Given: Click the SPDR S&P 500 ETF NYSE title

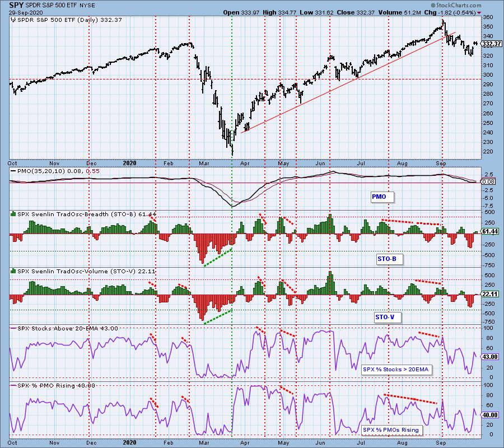Looking at the screenshot, I should pyautogui.click(x=60, y=6).
